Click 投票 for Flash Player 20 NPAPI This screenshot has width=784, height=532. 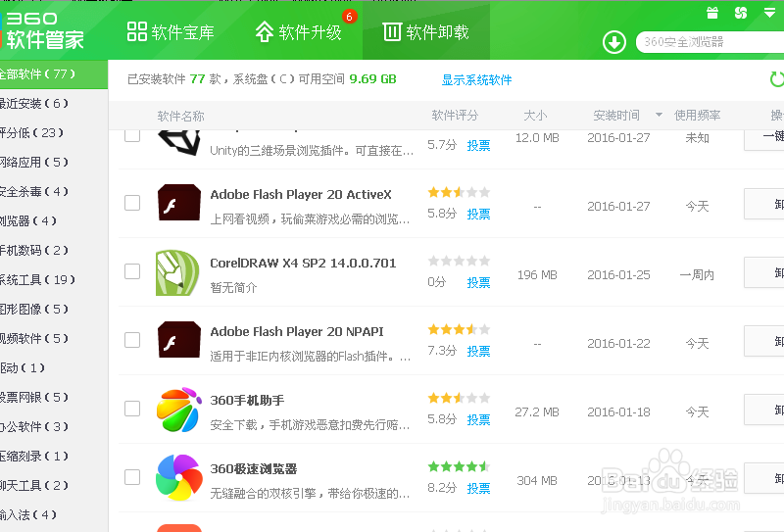(x=478, y=351)
